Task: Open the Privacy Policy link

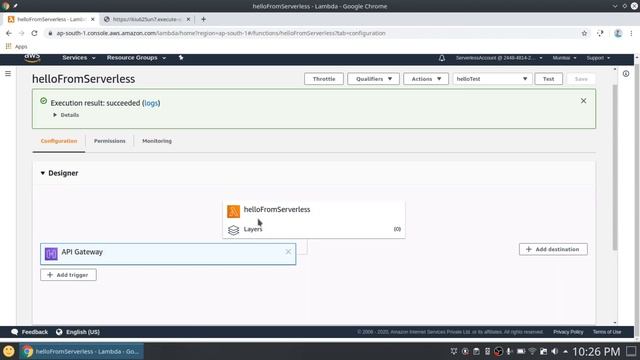Action: (x=568, y=332)
